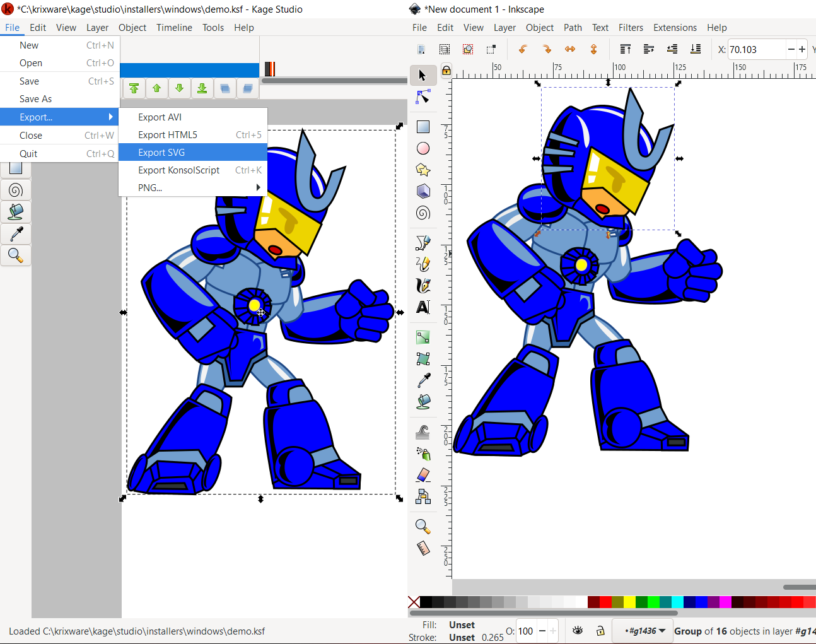Click Kage Studio lower layer to bottom button

202,89
